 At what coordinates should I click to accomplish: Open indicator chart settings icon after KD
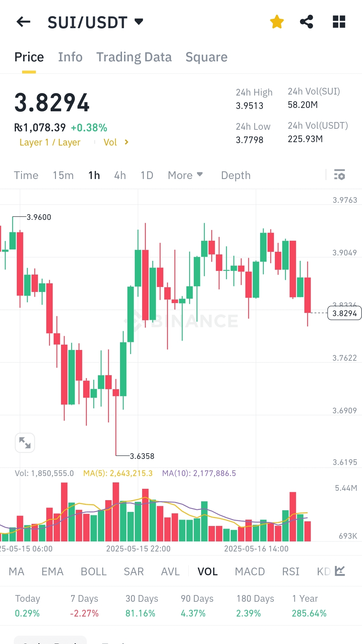click(340, 571)
